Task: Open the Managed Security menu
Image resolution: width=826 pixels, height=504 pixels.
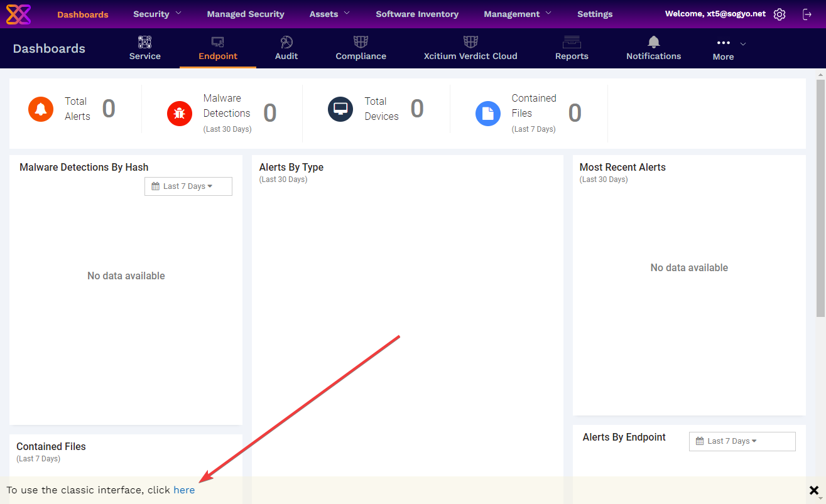Action: 246,14
